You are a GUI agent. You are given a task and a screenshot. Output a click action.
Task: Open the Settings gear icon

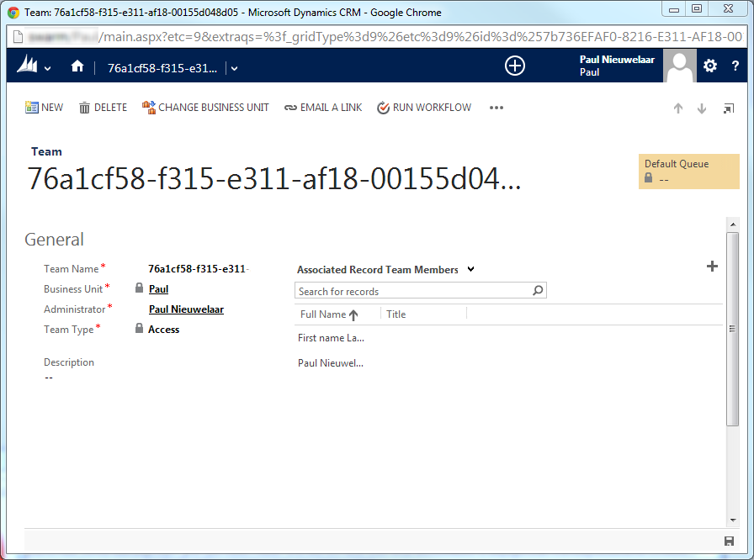(710, 66)
